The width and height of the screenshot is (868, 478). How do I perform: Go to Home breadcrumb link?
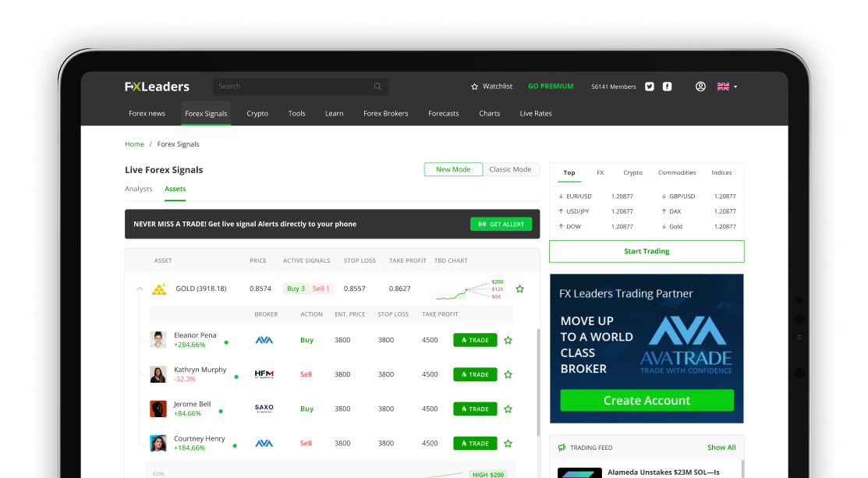tap(134, 143)
